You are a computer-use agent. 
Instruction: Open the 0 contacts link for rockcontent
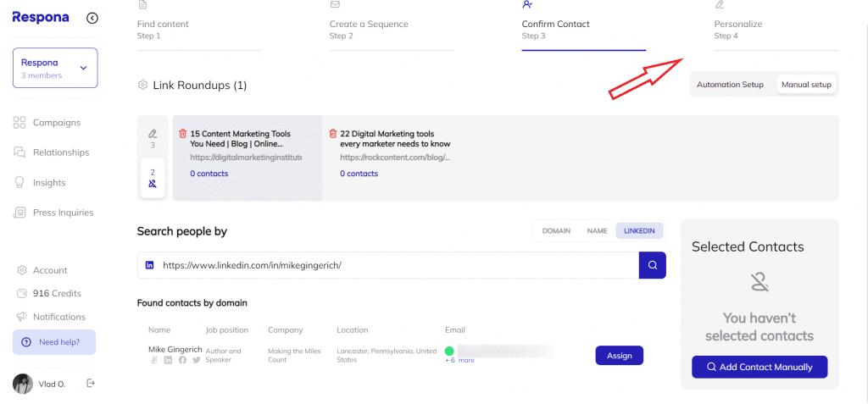pos(359,174)
